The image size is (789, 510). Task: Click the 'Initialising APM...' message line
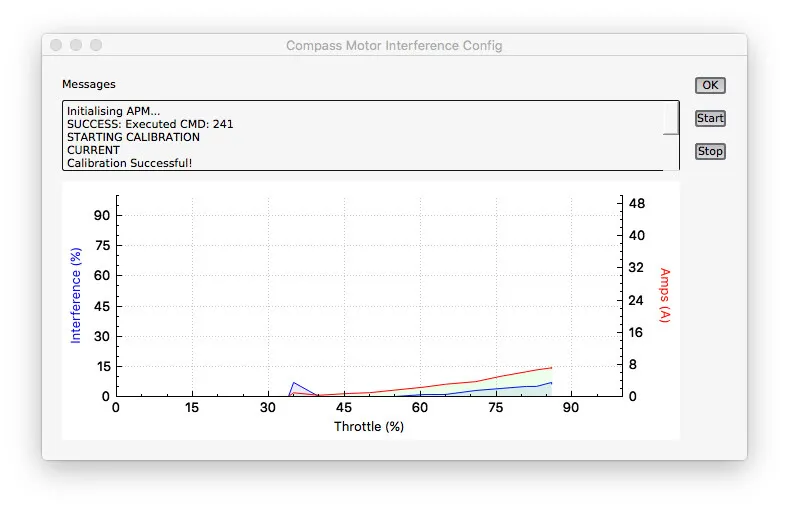113,111
